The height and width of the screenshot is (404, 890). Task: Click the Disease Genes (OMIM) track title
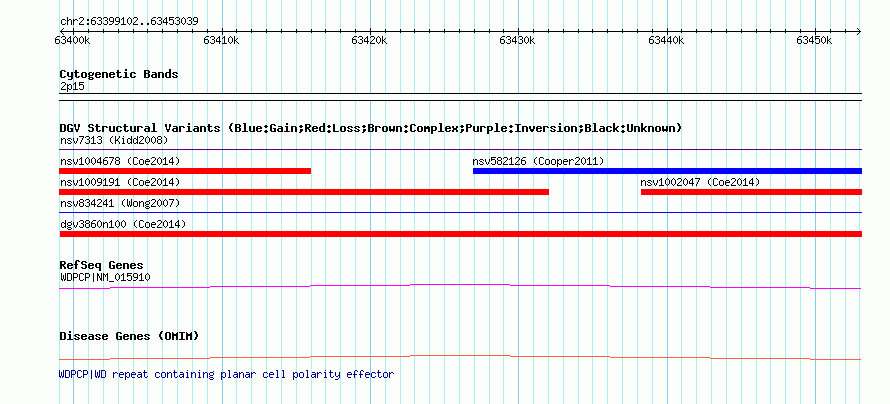(x=129, y=336)
